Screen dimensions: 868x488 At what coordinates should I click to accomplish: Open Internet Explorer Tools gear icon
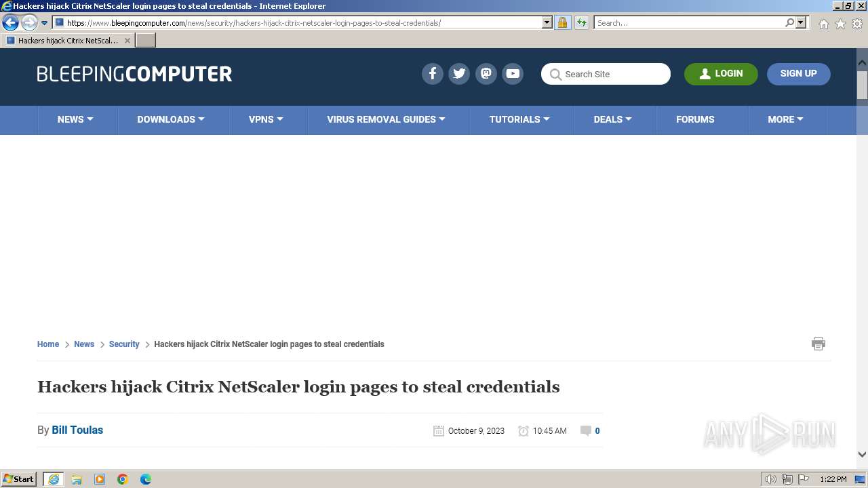tap(857, 24)
